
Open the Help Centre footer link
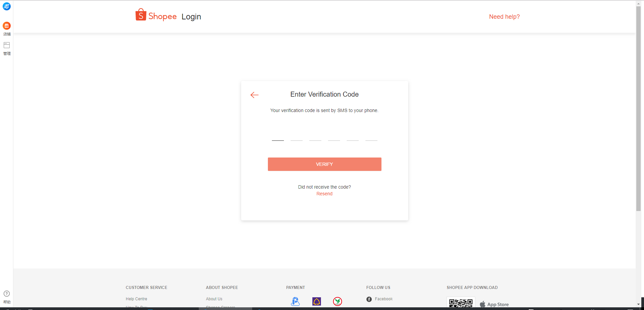136,299
